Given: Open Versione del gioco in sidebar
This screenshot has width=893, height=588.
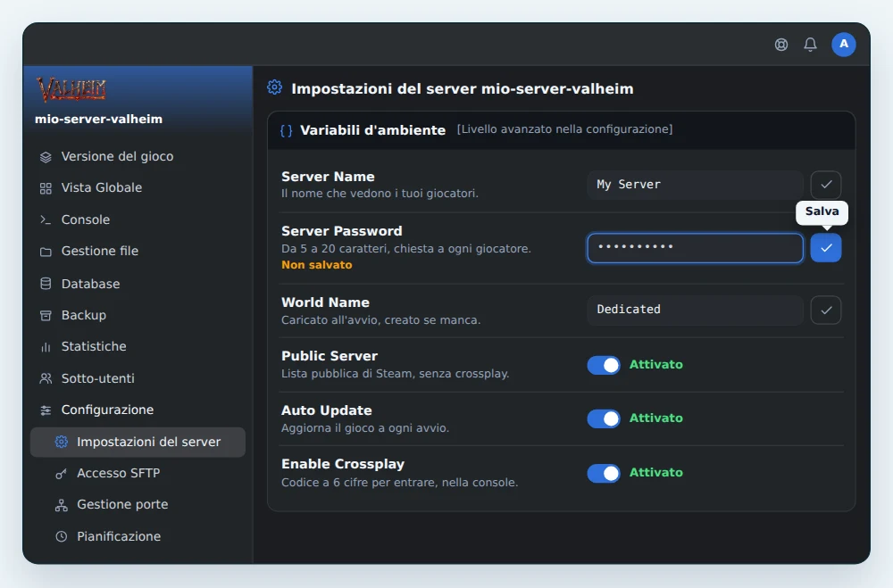Looking at the screenshot, I should [x=138, y=156].
